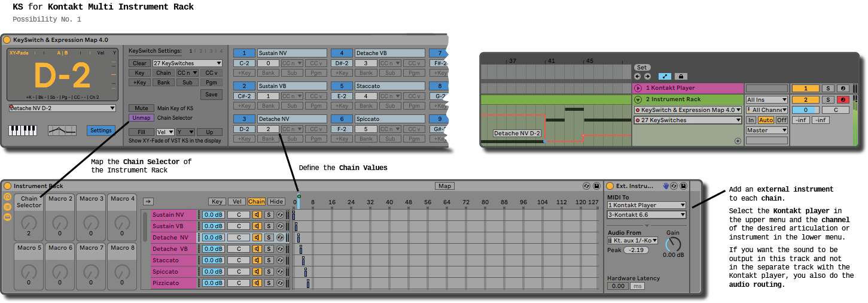Screen dimensions: 868x303
Task: Open the envelope curve view icon
Action: pyautogui.click(x=62, y=130)
